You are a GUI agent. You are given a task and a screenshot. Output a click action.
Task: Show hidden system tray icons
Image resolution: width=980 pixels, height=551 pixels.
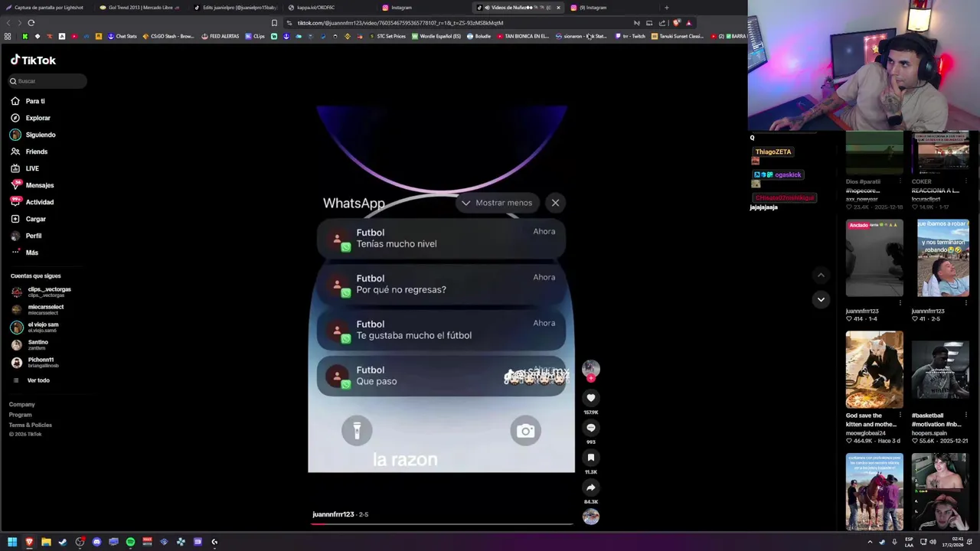[x=870, y=542]
